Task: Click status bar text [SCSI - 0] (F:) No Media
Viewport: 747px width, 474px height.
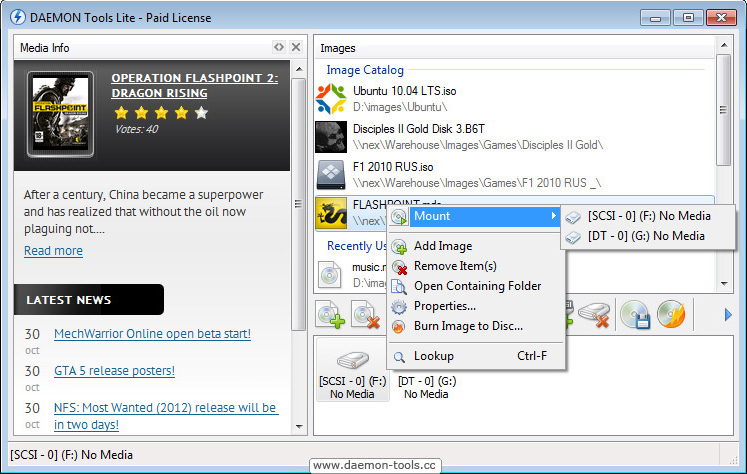Action: [x=71, y=455]
